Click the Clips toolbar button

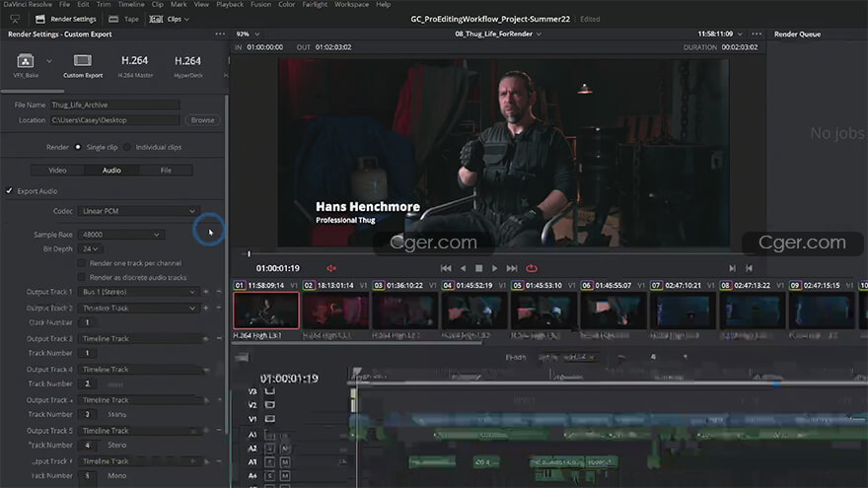coord(169,19)
